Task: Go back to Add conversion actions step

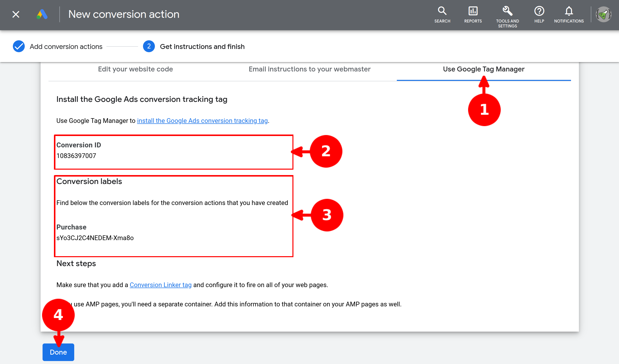Action: click(x=66, y=46)
